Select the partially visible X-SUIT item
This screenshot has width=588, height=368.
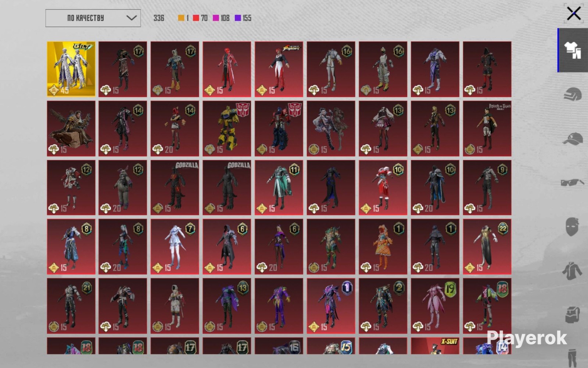click(x=435, y=346)
